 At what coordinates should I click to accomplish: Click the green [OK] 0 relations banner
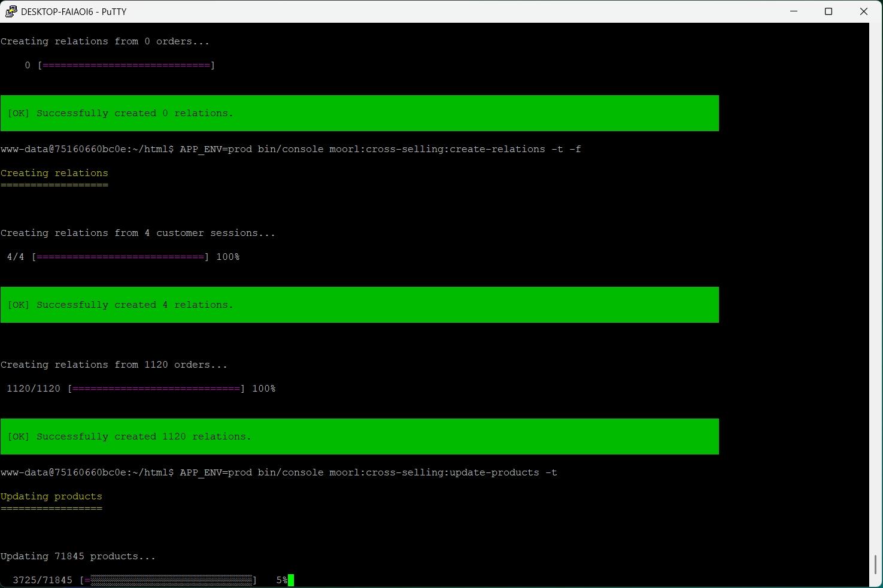click(359, 113)
